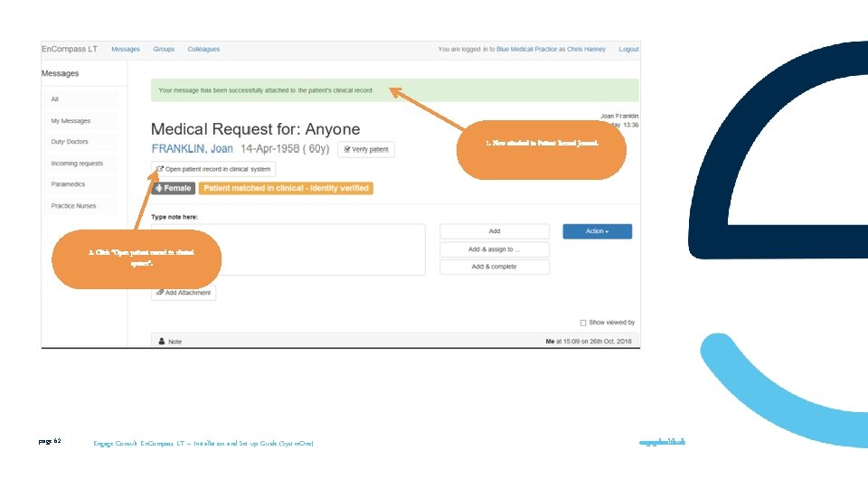Image resolution: width=868 pixels, height=488 pixels.
Task: Expand the Action dropdown
Action: [x=598, y=231]
